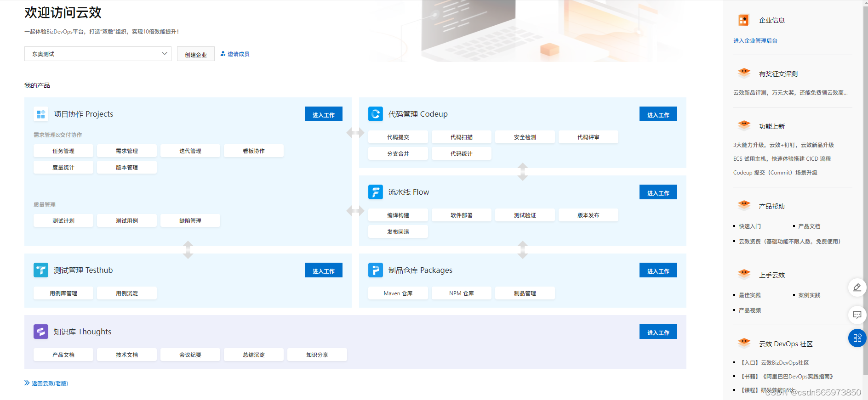Click the 企业信息 orange icon
This screenshot has height=400, width=868.
(743, 20)
